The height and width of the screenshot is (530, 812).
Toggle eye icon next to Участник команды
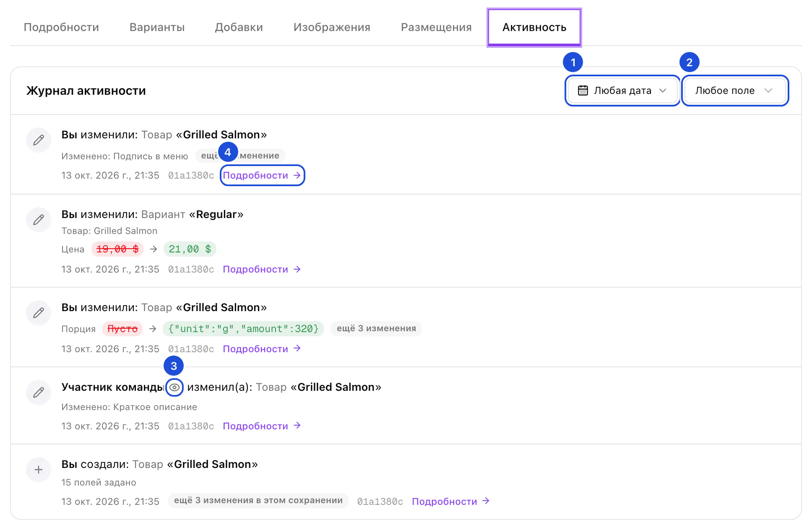click(174, 387)
